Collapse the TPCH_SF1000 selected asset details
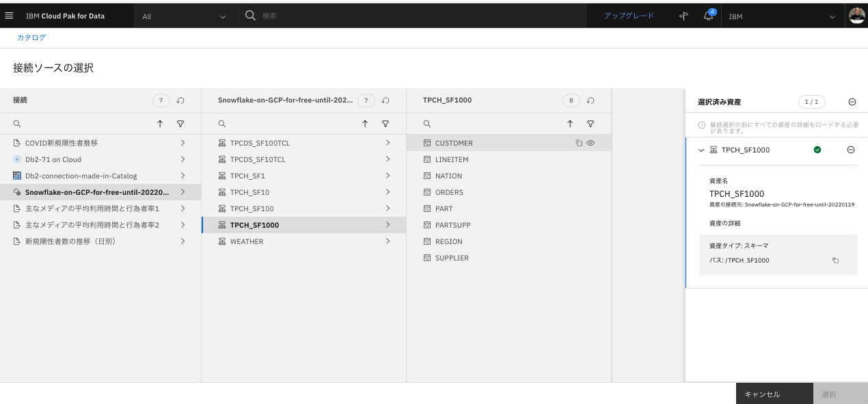This screenshot has height=404, width=868. point(701,150)
